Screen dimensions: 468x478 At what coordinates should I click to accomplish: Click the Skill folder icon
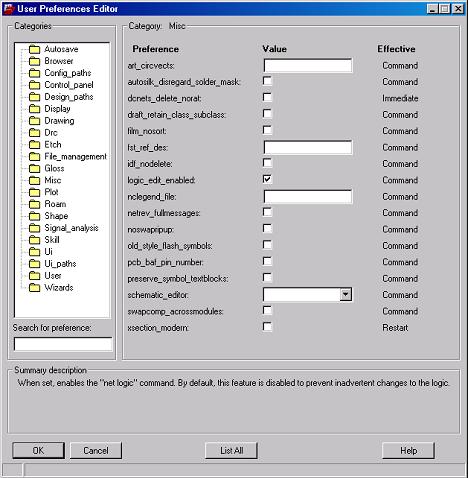coord(34,240)
